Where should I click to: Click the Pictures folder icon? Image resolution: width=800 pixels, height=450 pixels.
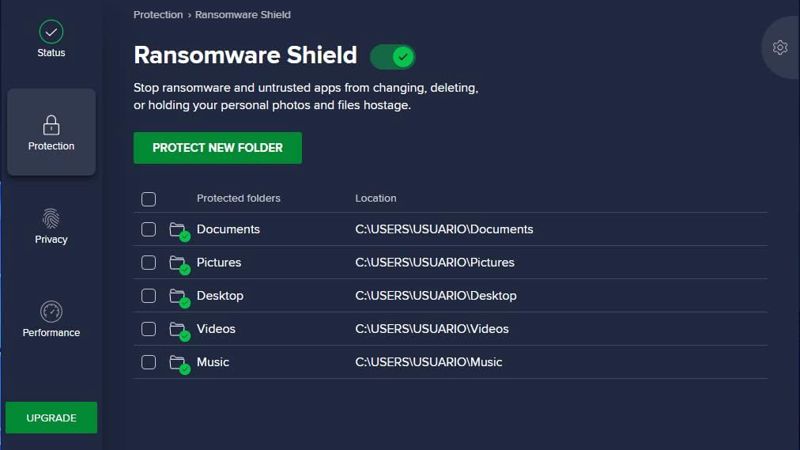pos(179,264)
